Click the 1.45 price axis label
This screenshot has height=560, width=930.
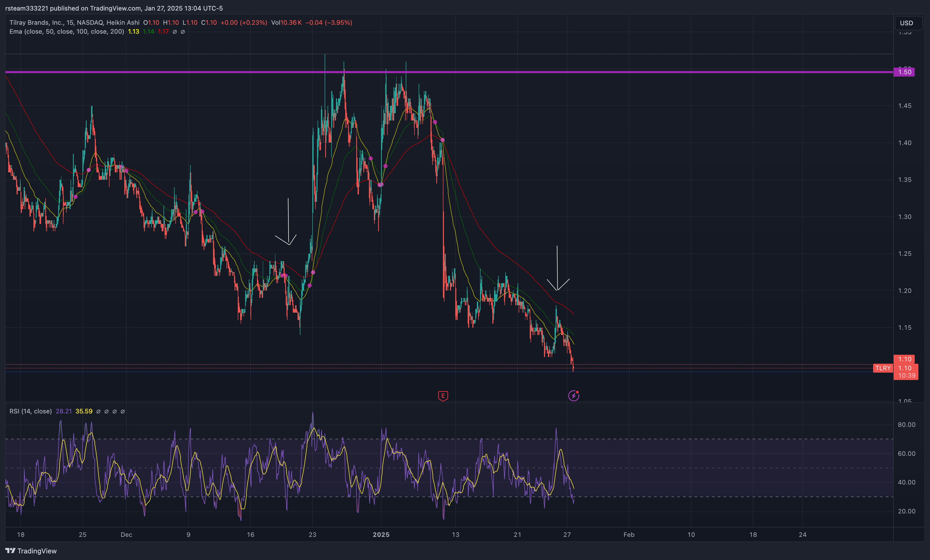[904, 106]
